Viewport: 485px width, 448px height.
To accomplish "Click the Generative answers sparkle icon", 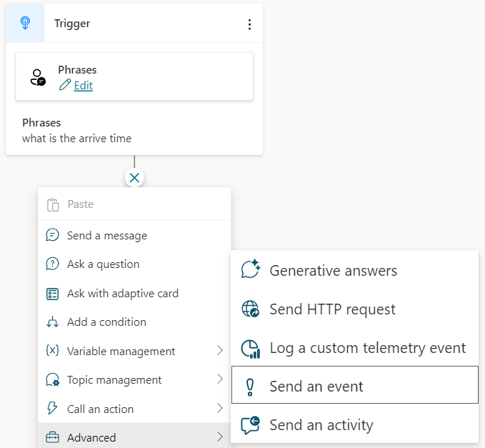I will tap(251, 269).
